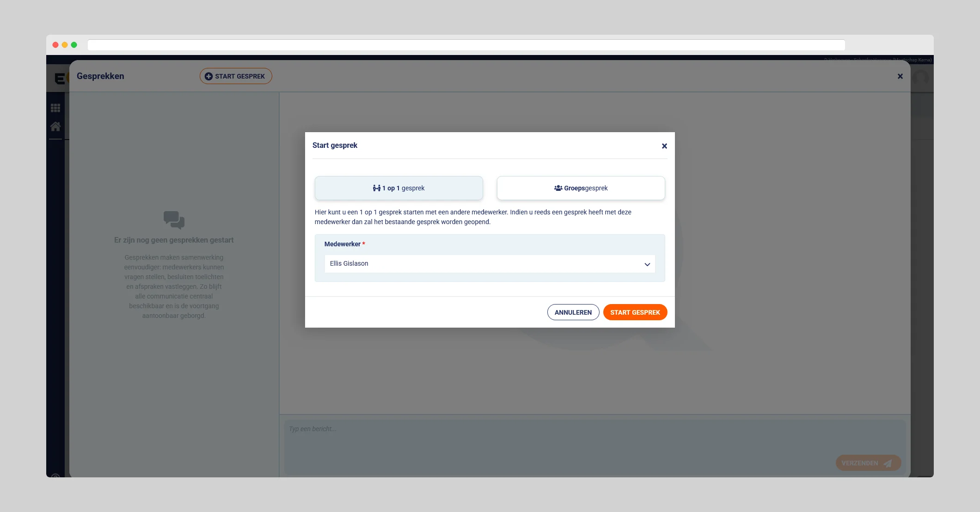This screenshot has width=980, height=512.
Task: Click the orange Start gesprek button
Action: tap(635, 312)
